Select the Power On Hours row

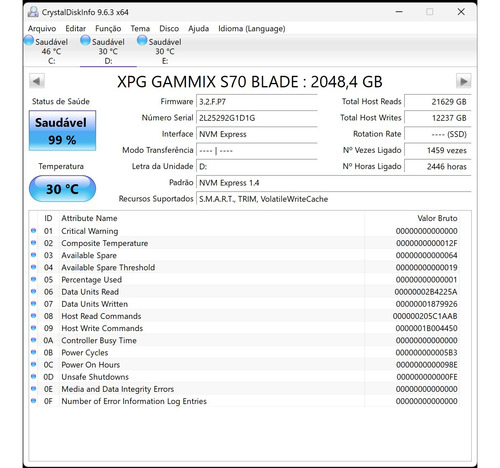[x=244, y=365]
